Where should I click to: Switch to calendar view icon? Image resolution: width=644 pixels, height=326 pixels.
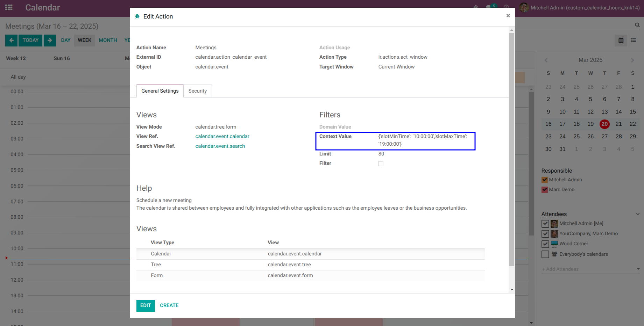tap(621, 40)
